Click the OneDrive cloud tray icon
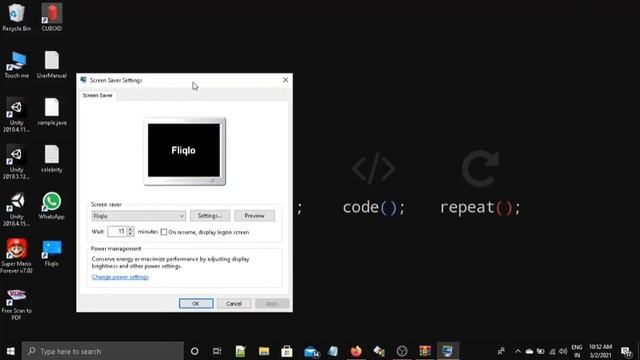640x360 pixels. tap(529, 351)
